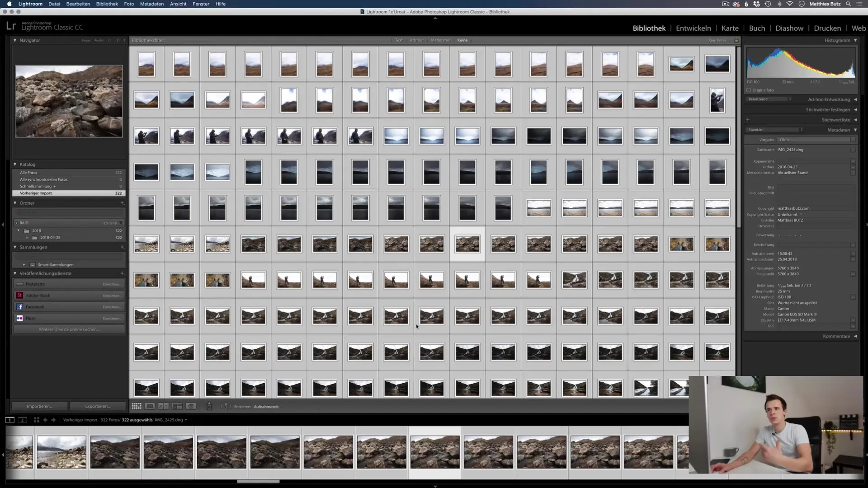
Task: Open the Foto menu
Action: [129, 4]
